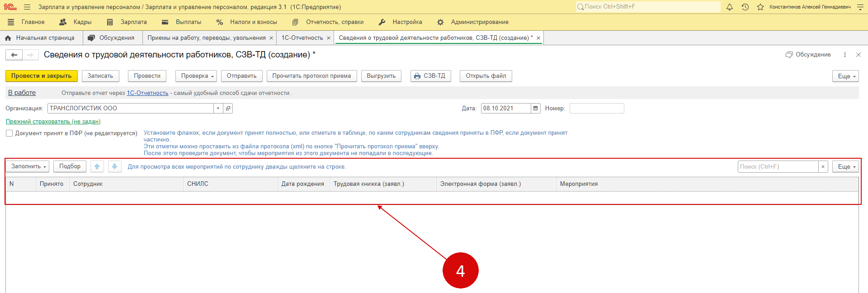
Task: Move row down with down arrow
Action: (x=115, y=166)
